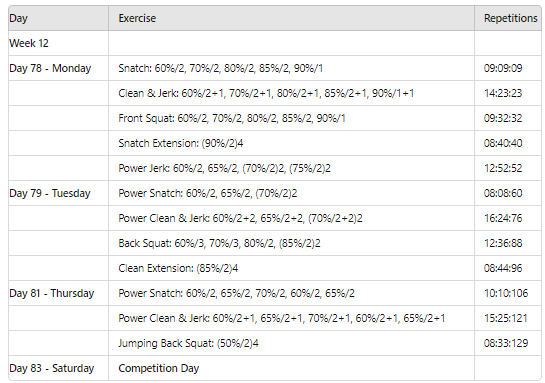Image resolution: width=545 pixels, height=383 pixels.
Task: Click the Jumping Back Squat cell
Action: coord(291,343)
